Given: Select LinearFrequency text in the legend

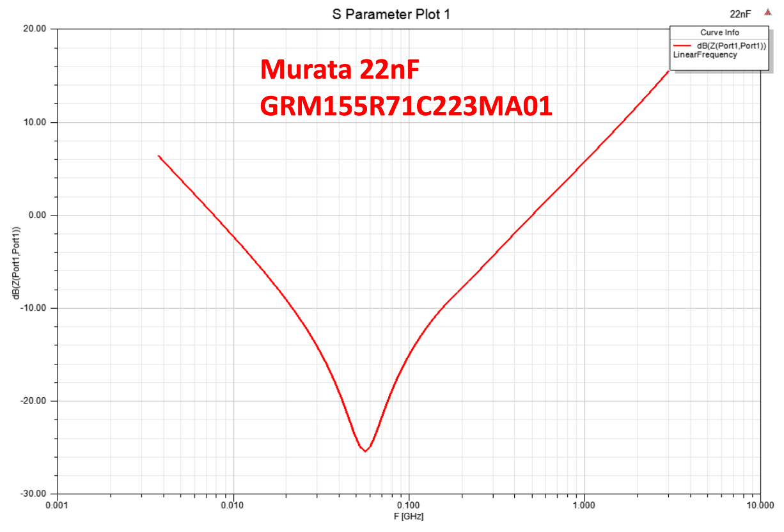Looking at the screenshot, I should 705,55.
